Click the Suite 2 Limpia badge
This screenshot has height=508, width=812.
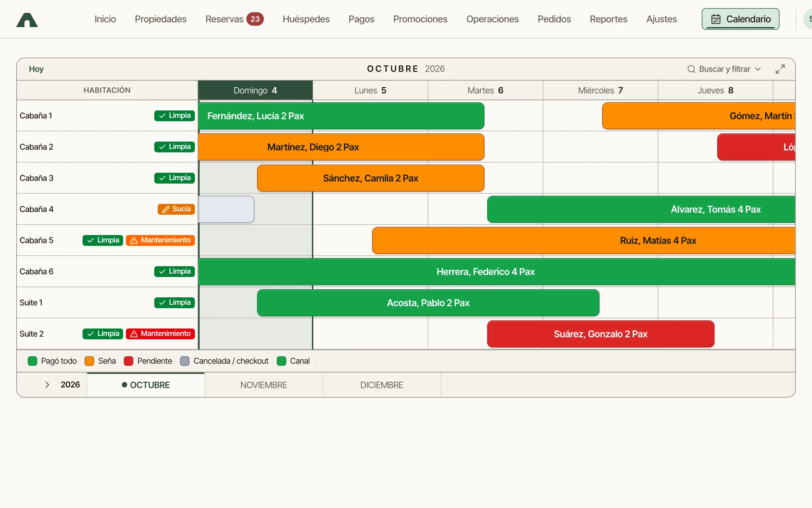coord(103,334)
